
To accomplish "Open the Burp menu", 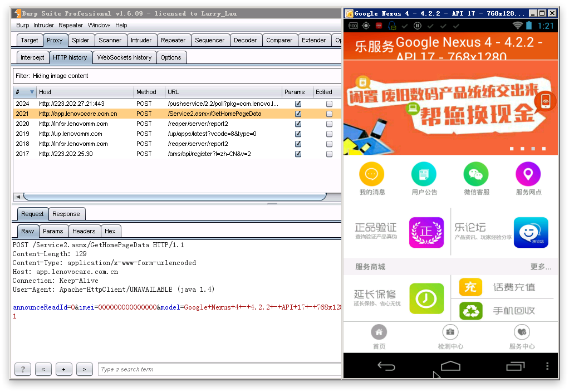I will [x=22, y=25].
